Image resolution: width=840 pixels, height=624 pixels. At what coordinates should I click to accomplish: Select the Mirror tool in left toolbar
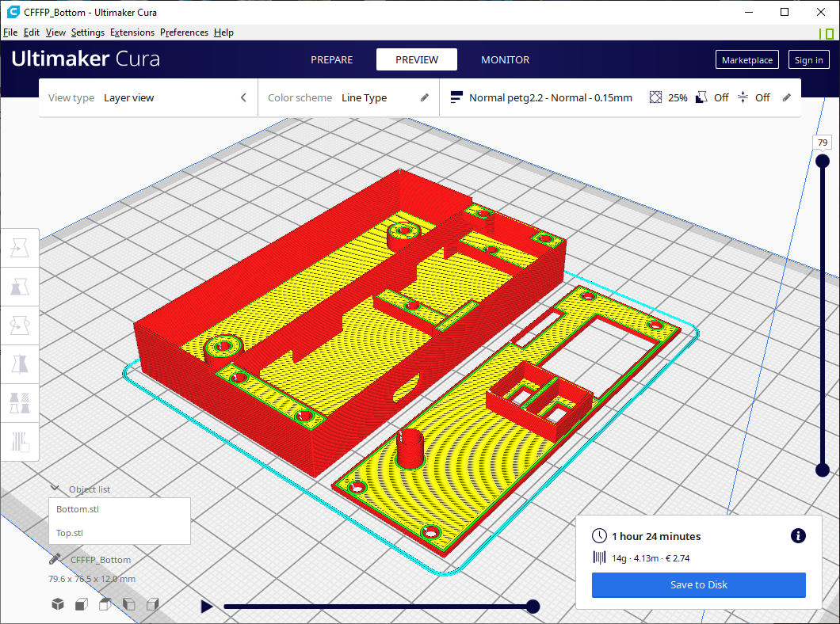coord(20,364)
